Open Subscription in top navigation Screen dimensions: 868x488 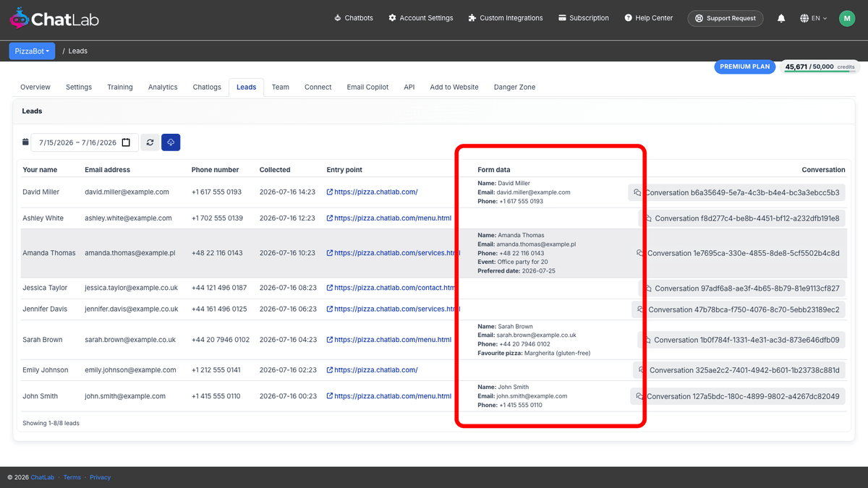click(x=584, y=18)
